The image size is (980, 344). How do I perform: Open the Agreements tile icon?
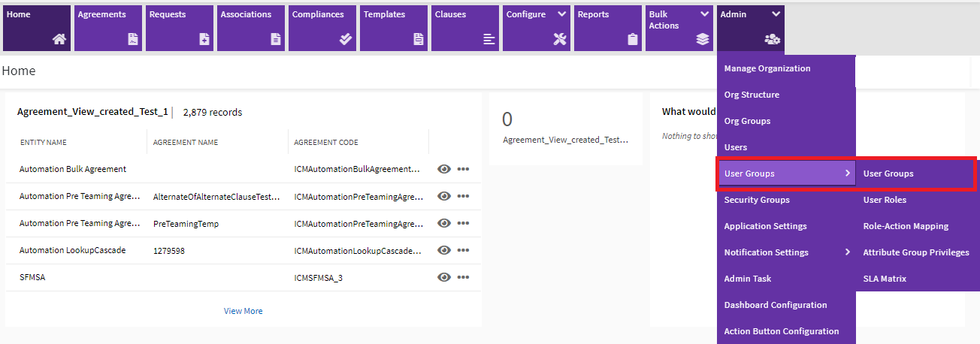tap(133, 40)
